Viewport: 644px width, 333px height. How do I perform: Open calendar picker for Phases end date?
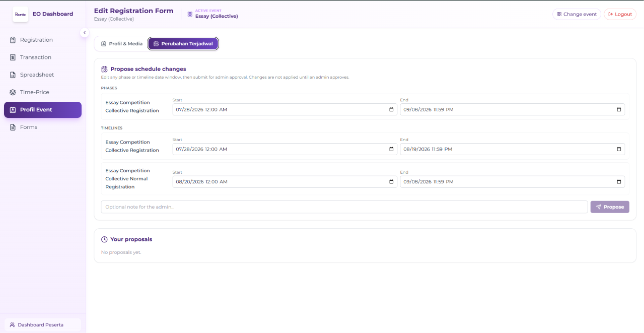(x=619, y=109)
